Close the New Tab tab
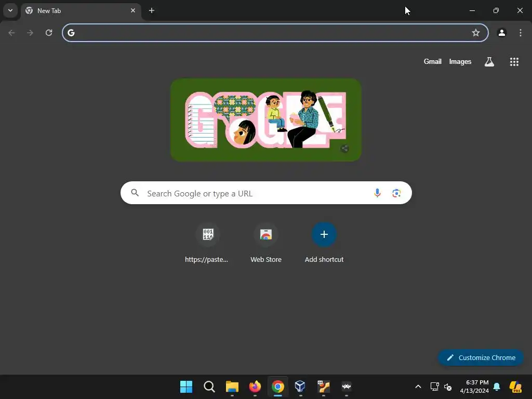The height and width of the screenshot is (399, 532). pos(133,10)
